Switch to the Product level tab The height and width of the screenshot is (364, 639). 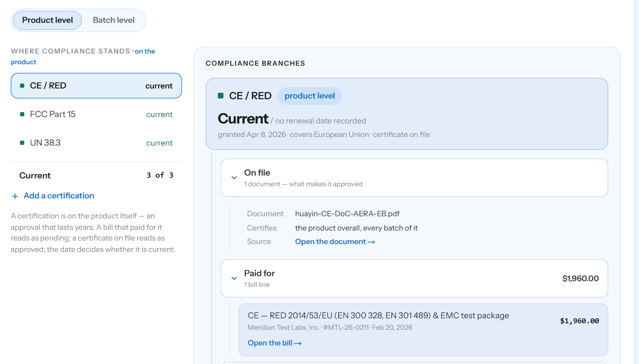[47, 20]
